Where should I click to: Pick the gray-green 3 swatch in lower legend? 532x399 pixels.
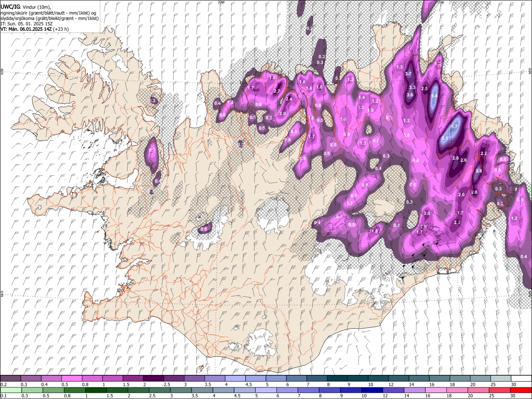(181, 390)
